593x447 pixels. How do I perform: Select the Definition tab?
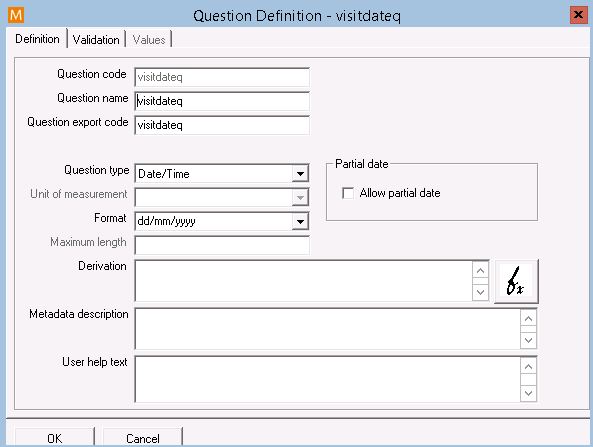[37, 39]
